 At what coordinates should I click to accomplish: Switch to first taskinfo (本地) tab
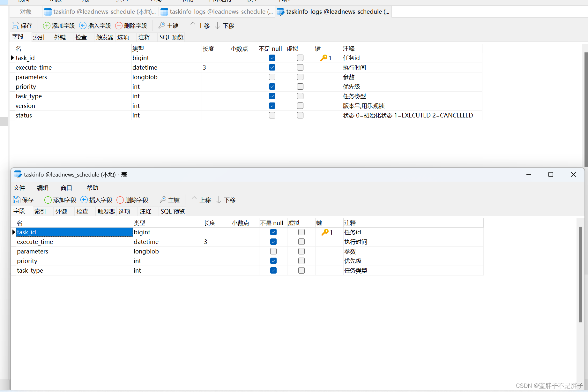coord(100,12)
